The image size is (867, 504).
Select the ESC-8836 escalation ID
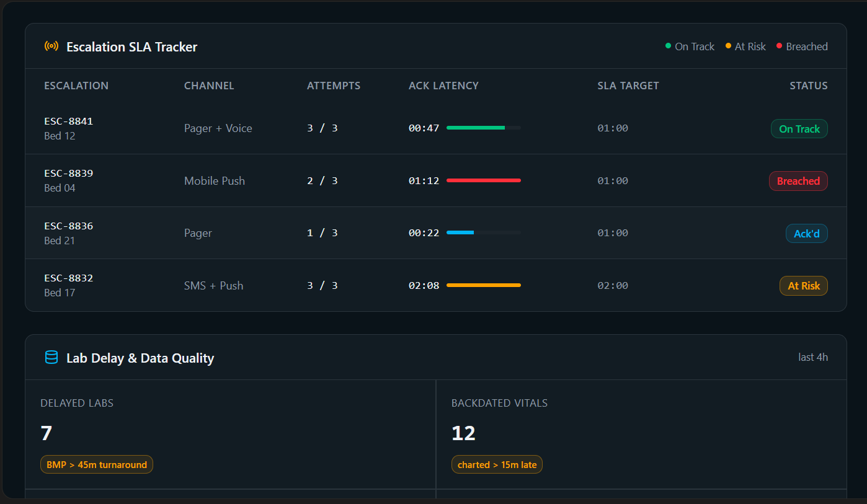(x=69, y=226)
